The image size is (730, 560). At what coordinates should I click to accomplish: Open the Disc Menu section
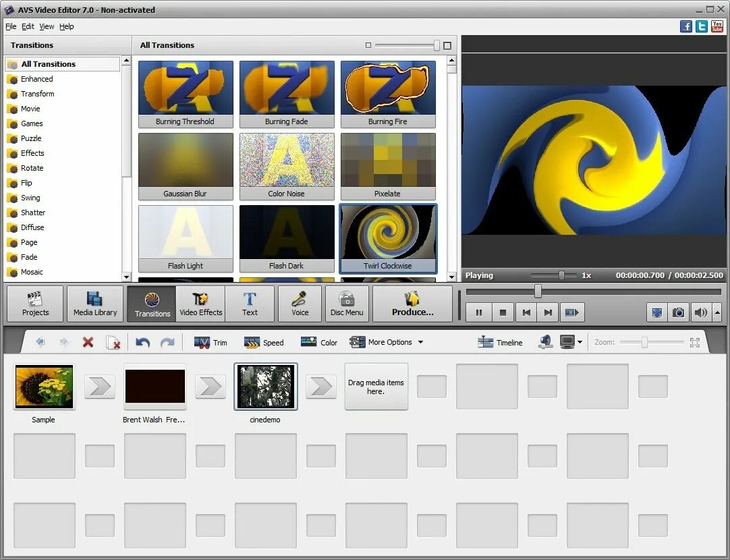point(347,304)
